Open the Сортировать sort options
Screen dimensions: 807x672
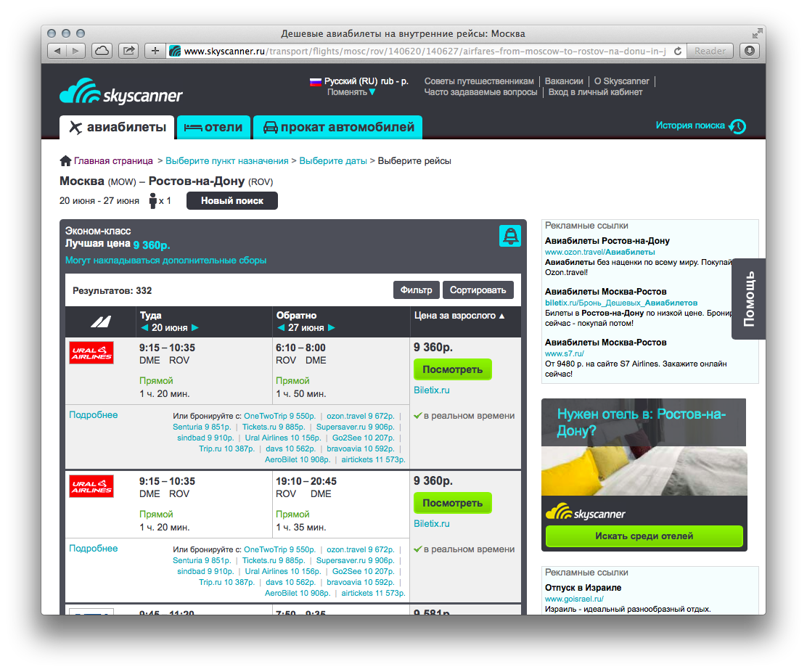pyautogui.click(x=478, y=290)
